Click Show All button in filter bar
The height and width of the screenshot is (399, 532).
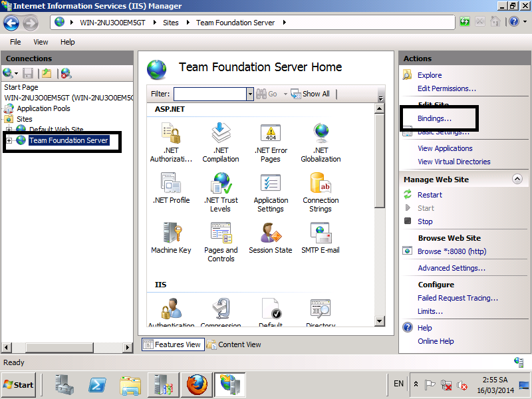coord(310,94)
